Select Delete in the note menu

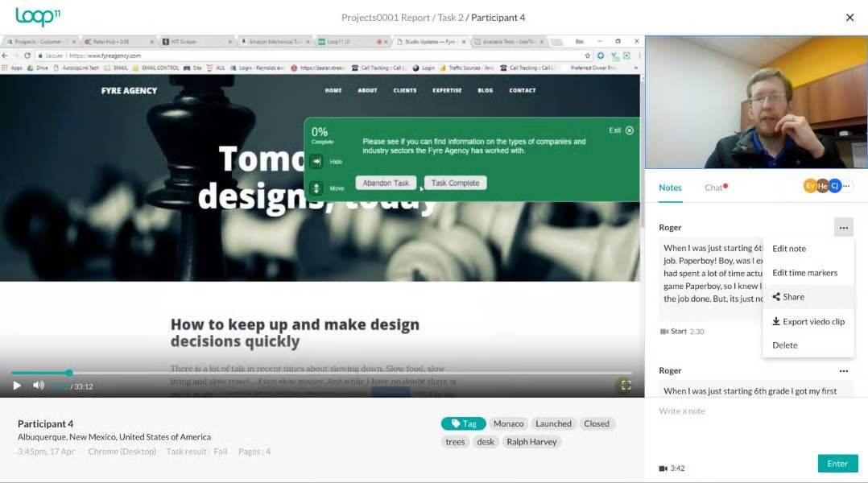pos(785,345)
